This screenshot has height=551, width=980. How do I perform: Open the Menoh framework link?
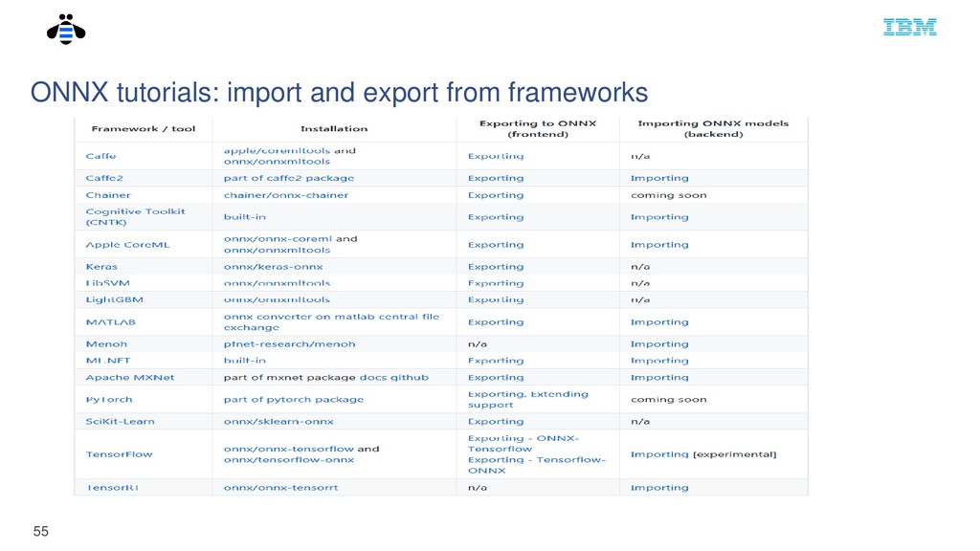click(x=106, y=344)
